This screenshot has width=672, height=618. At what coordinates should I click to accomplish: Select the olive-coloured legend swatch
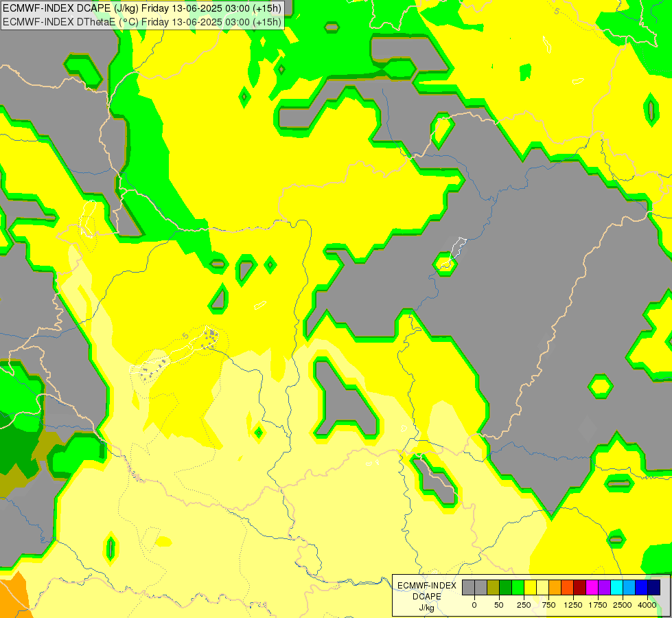[x=494, y=587]
